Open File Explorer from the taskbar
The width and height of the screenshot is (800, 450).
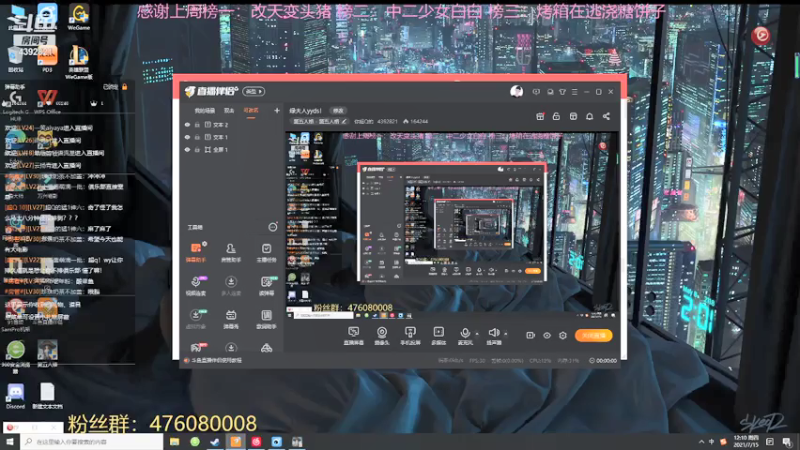pos(174,442)
